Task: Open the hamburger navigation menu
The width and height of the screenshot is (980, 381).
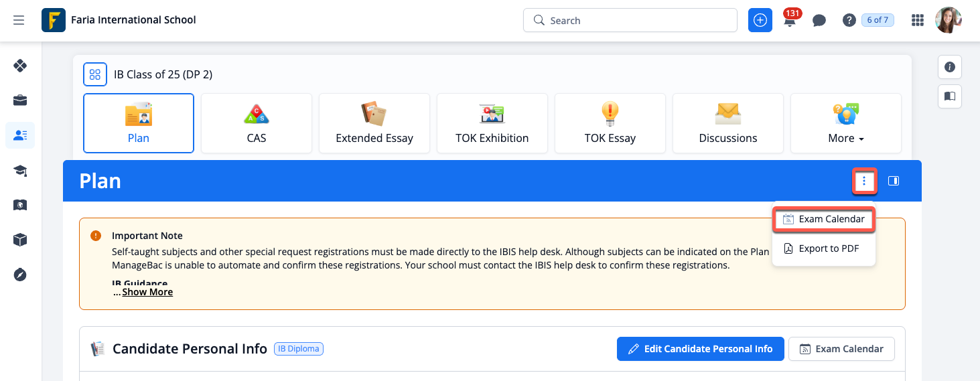Action: click(x=19, y=20)
